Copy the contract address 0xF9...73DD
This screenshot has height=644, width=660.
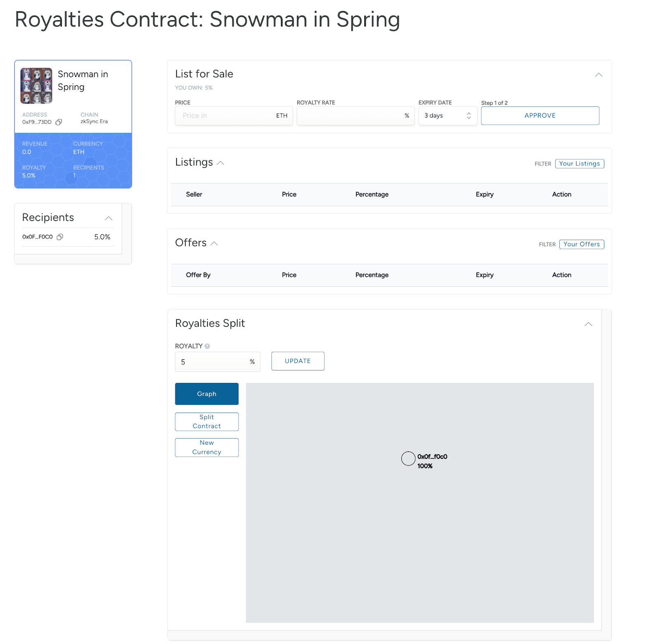click(59, 122)
